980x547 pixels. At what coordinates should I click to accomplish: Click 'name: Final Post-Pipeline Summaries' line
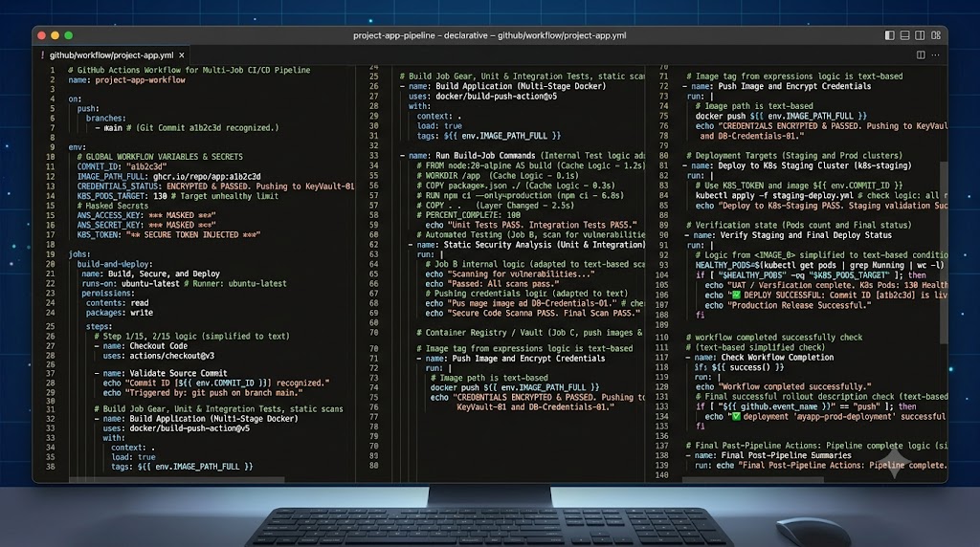click(x=768, y=455)
